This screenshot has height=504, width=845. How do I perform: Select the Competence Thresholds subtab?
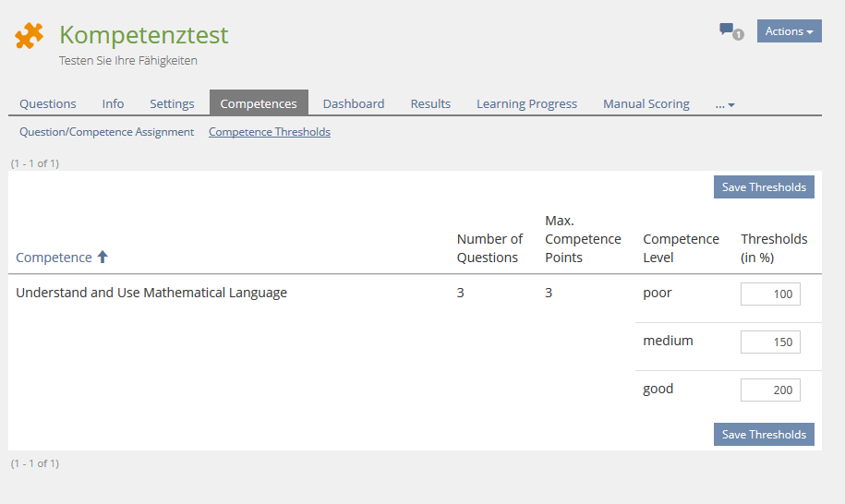tap(270, 132)
